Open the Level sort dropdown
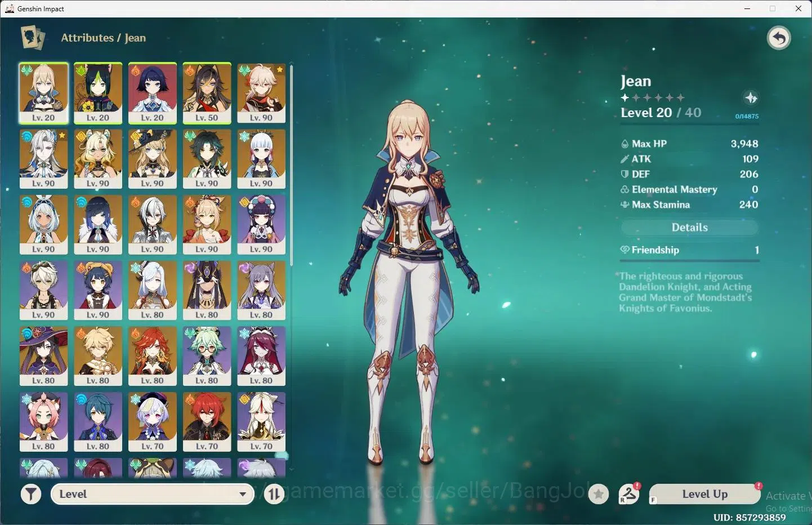Screen dimensions: 812x525 coord(152,494)
